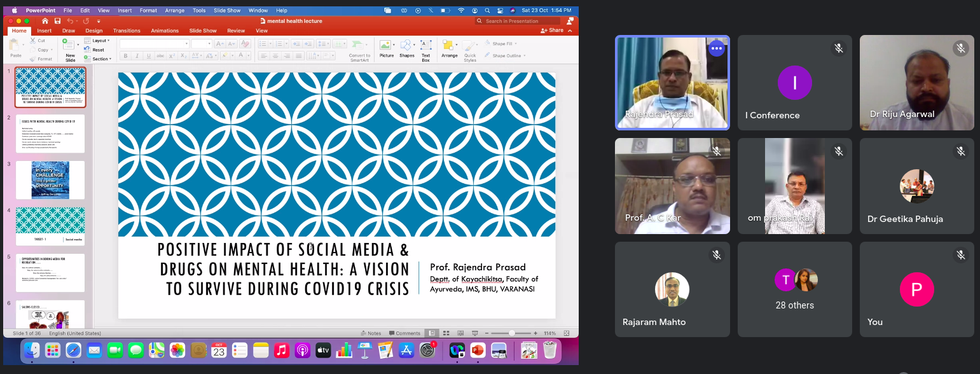Zoom out with the minus icon
This screenshot has height=374, width=980.
coord(485,333)
